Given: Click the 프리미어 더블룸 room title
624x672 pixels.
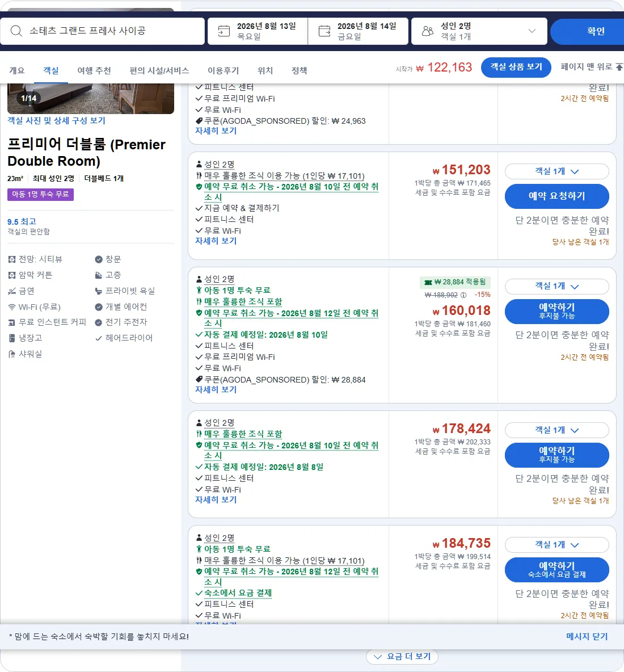Looking at the screenshot, I should click(87, 153).
